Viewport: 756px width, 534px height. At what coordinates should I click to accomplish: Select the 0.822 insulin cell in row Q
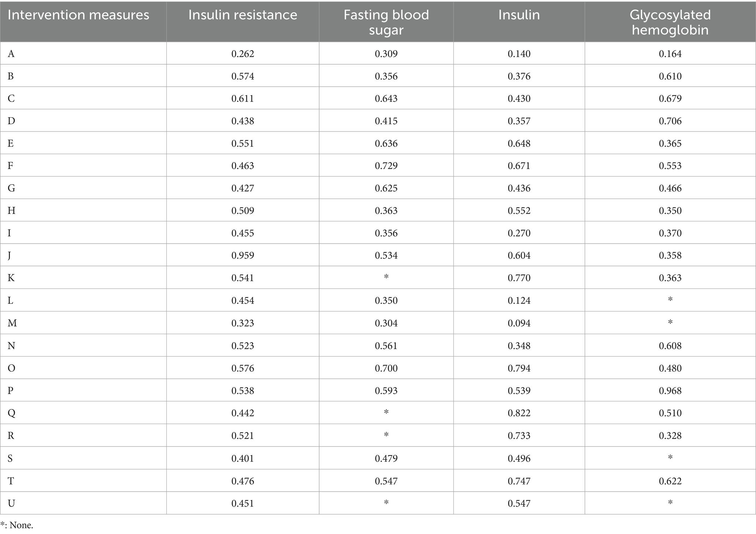click(519, 413)
